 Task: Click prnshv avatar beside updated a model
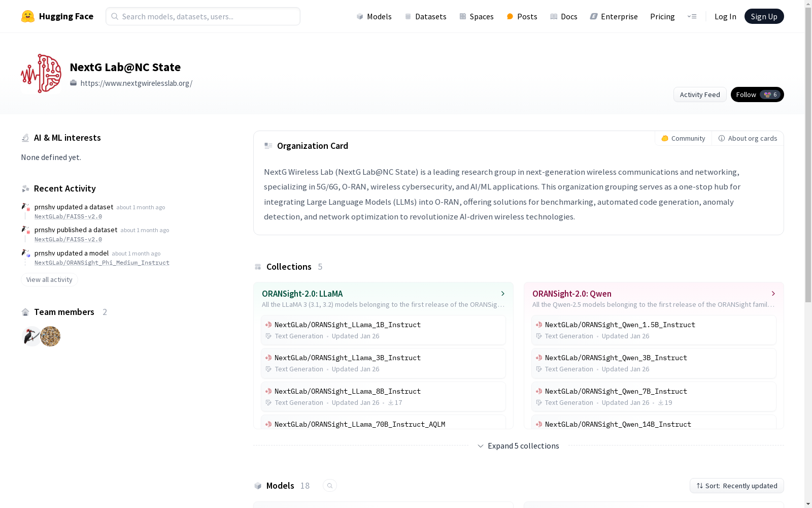25,253
